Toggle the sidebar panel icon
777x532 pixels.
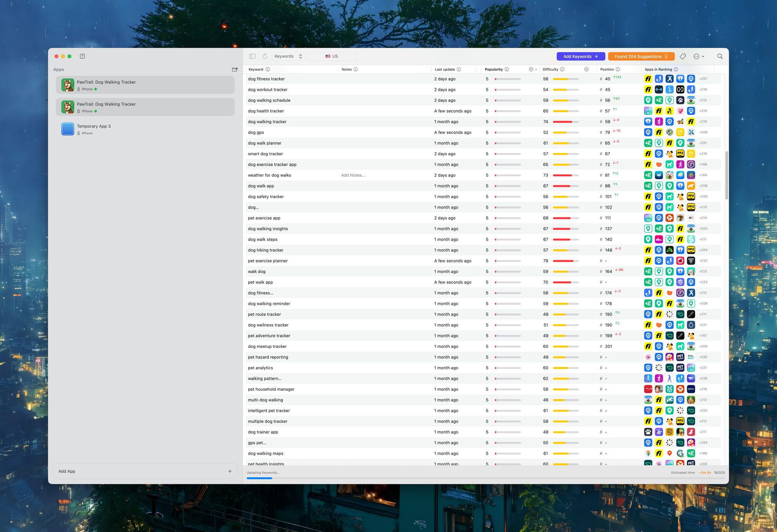coord(252,56)
